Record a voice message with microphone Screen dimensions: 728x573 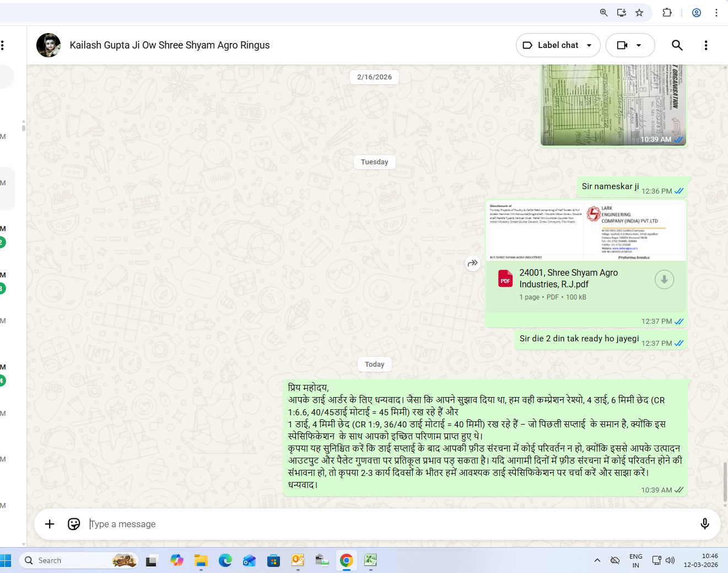[704, 524]
